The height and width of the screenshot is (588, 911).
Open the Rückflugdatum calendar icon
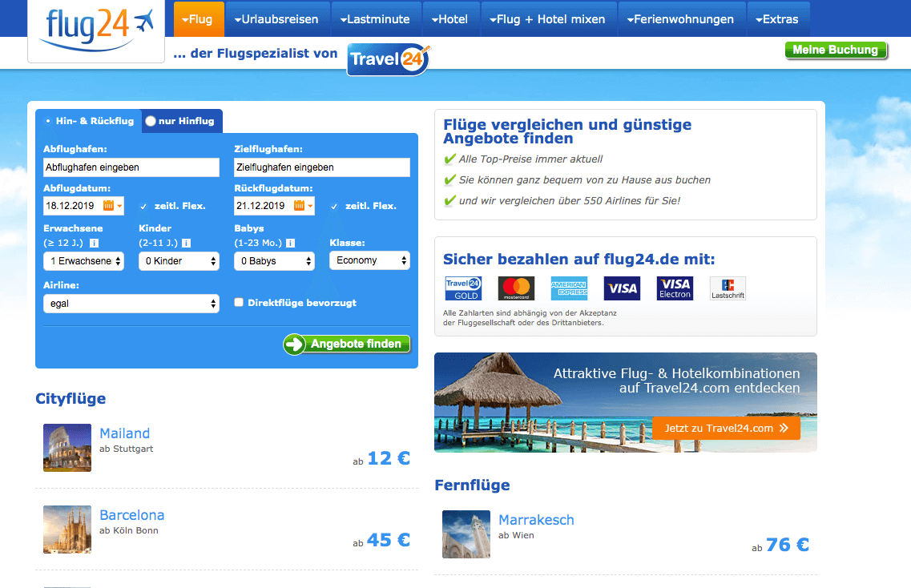tap(299, 206)
